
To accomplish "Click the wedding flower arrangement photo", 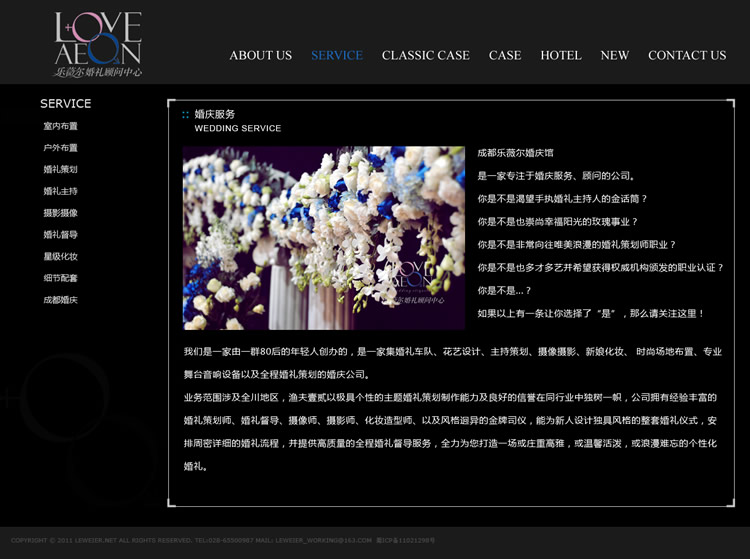I will (323, 238).
